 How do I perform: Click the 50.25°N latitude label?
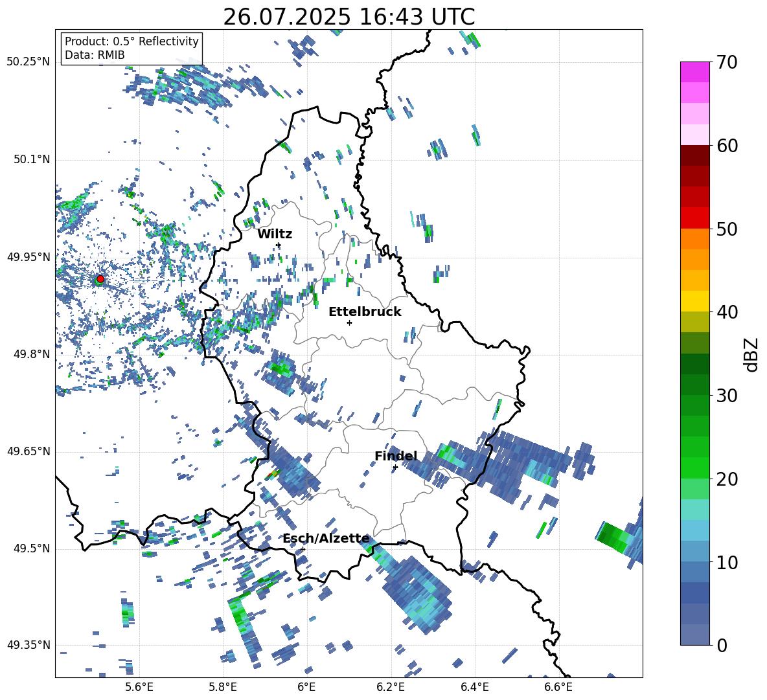[29, 62]
